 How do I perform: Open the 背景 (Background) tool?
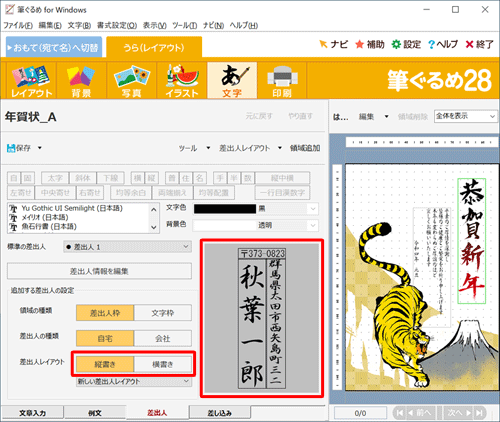81,81
